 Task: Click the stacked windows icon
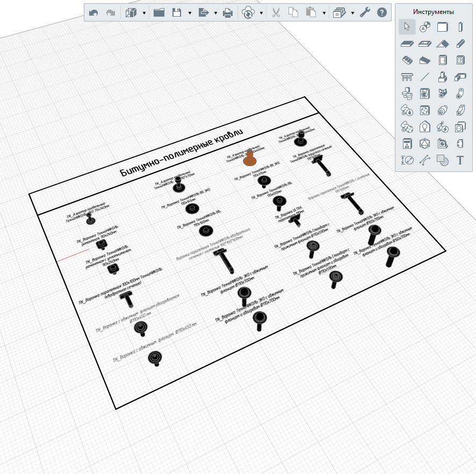(339, 13)
